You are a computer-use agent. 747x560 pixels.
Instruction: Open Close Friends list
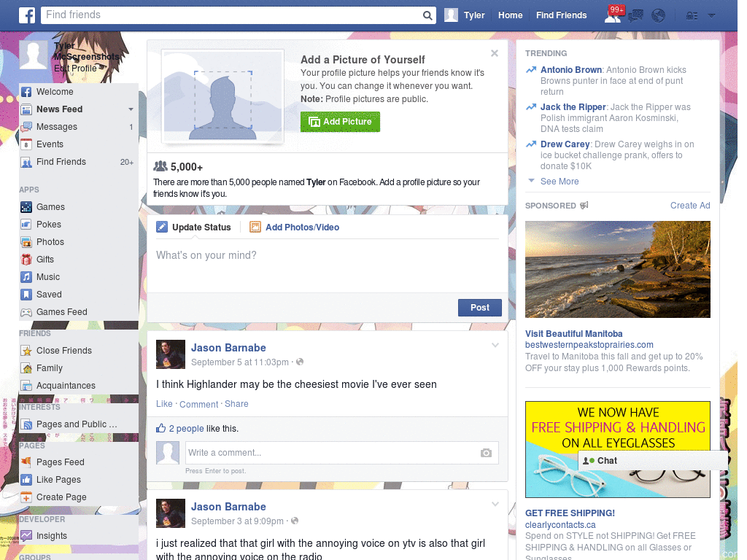click(79, 351)
